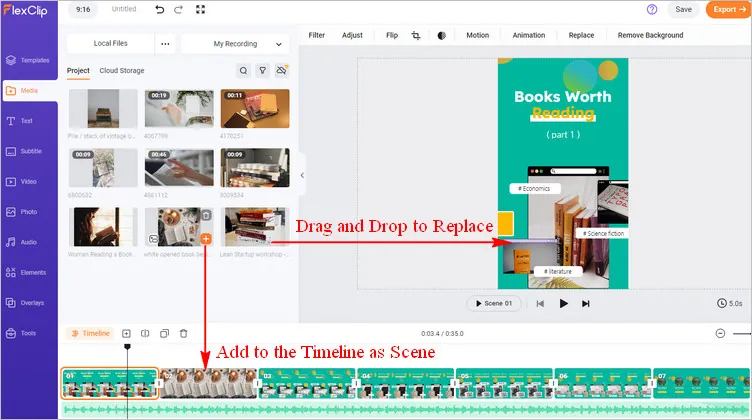Select scene 05 in the timeline
The height and width of the screenshot is (420, 752).
tap(505, 383)
